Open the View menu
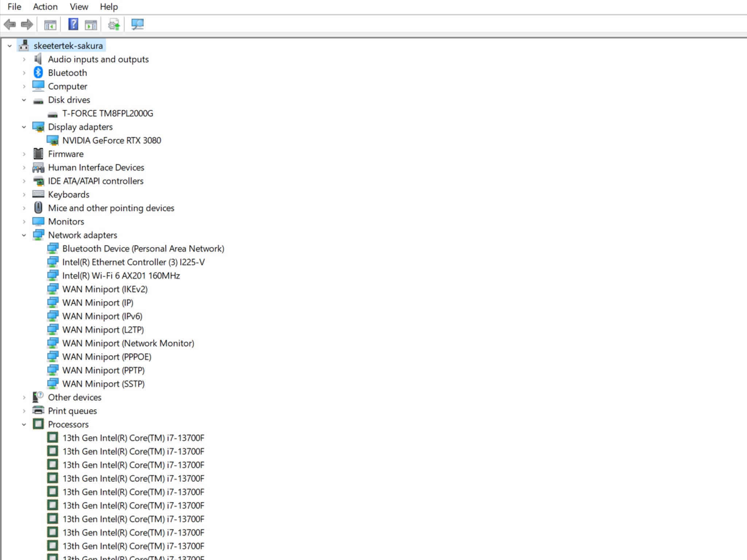This screenshot has height=560, width=747. point(79,7)
